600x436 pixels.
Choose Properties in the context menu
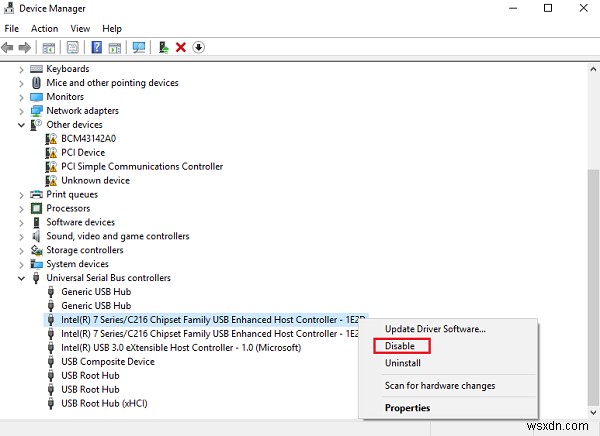[408, 408]
